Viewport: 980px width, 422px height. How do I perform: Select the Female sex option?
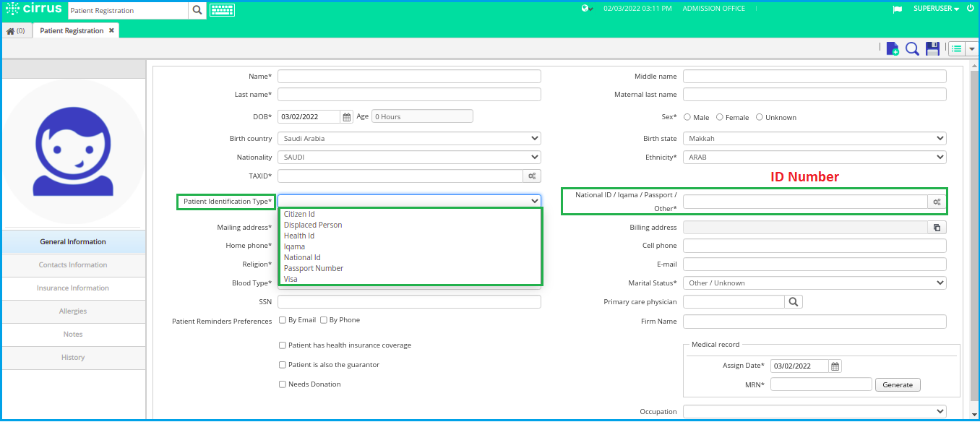click(720, 116)
